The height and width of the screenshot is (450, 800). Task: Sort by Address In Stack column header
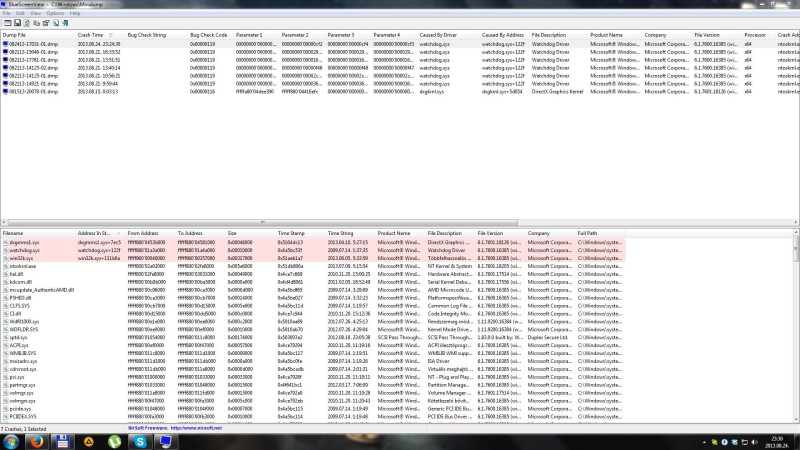pos(100,233)
